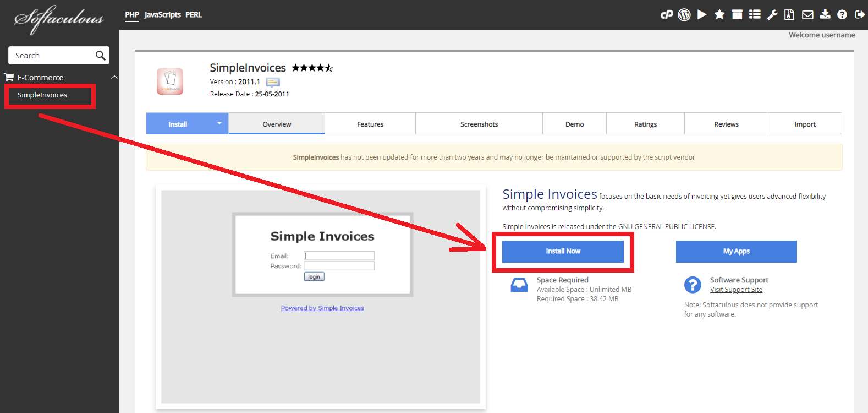This screenshot has width=868, height=413.
Task: Open the Install tab dropdown arrow
Action: [219, 123]
